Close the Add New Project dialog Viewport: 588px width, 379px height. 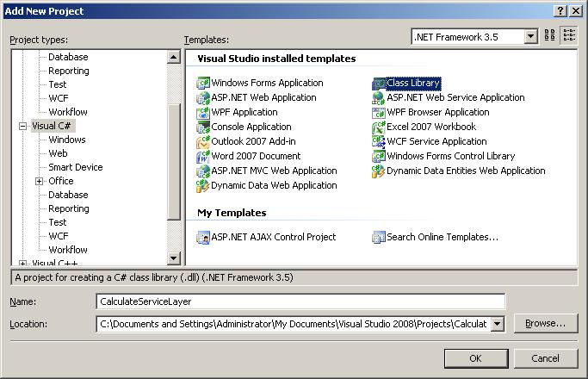coord(576,10)
